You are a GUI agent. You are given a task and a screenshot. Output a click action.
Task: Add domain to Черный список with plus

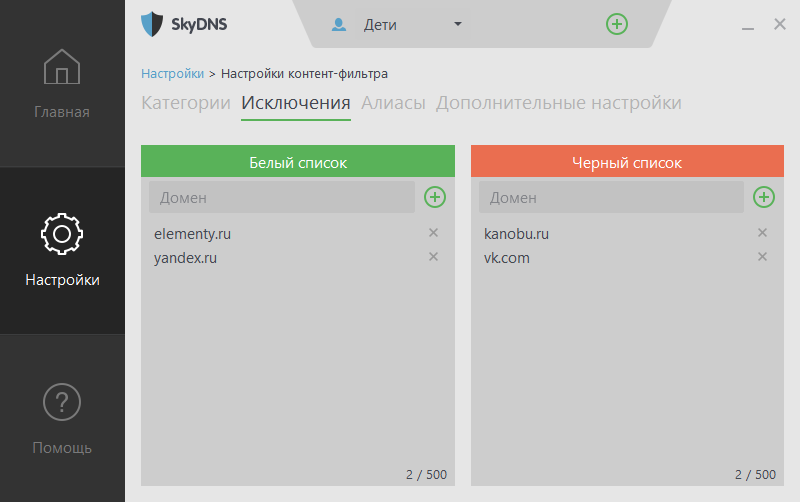(764, 197)
